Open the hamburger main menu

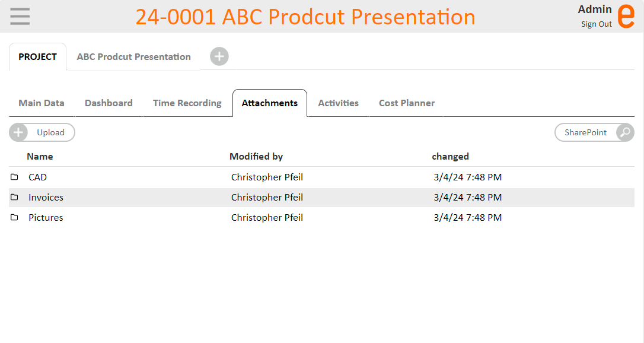[x=20, y=17]
